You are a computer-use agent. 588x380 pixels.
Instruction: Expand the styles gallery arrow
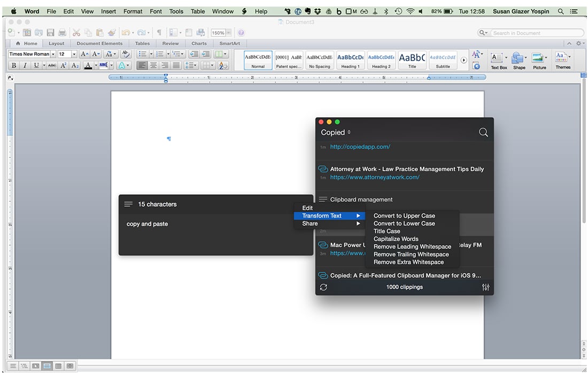pos(463,60)
